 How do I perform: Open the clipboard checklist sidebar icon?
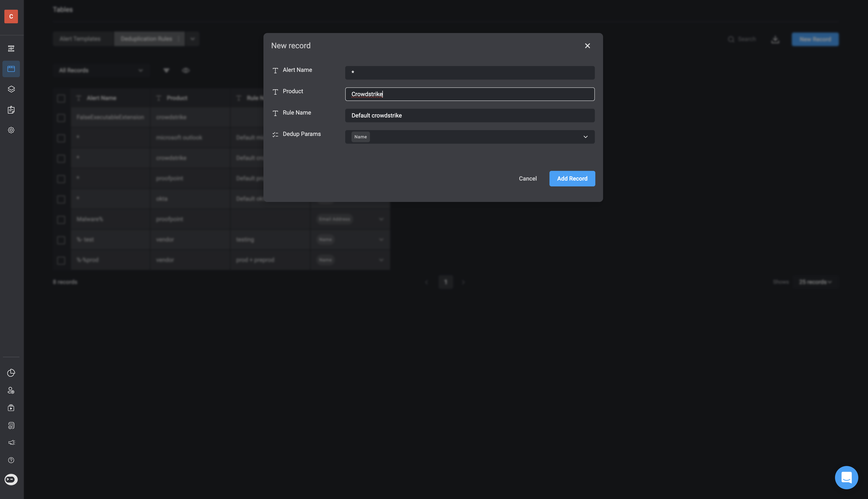(x=11, y=110)
